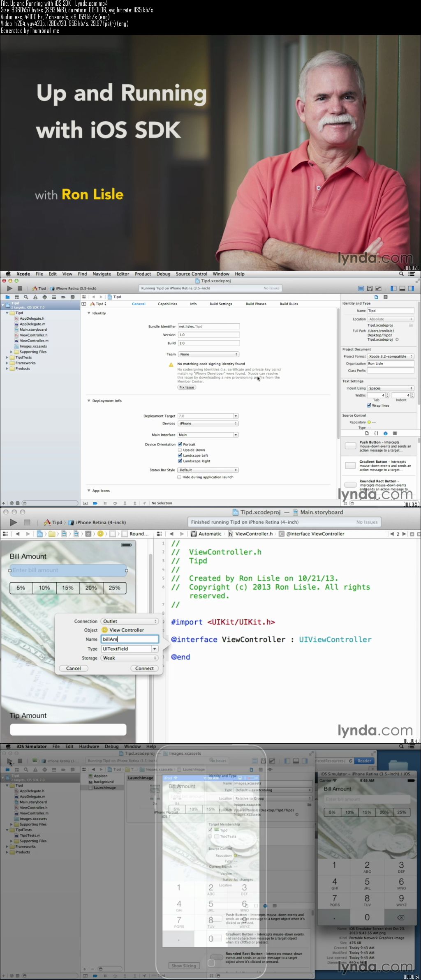This screenshot has width=421, height=980.
Task: Open the Devices dropdown showing iPhone
Action: 208,423
